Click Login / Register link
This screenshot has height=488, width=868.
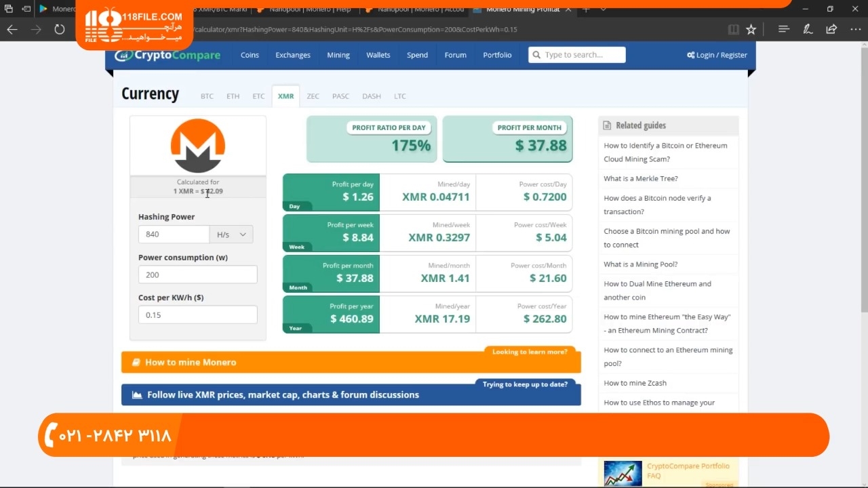(x=717, y=55)
